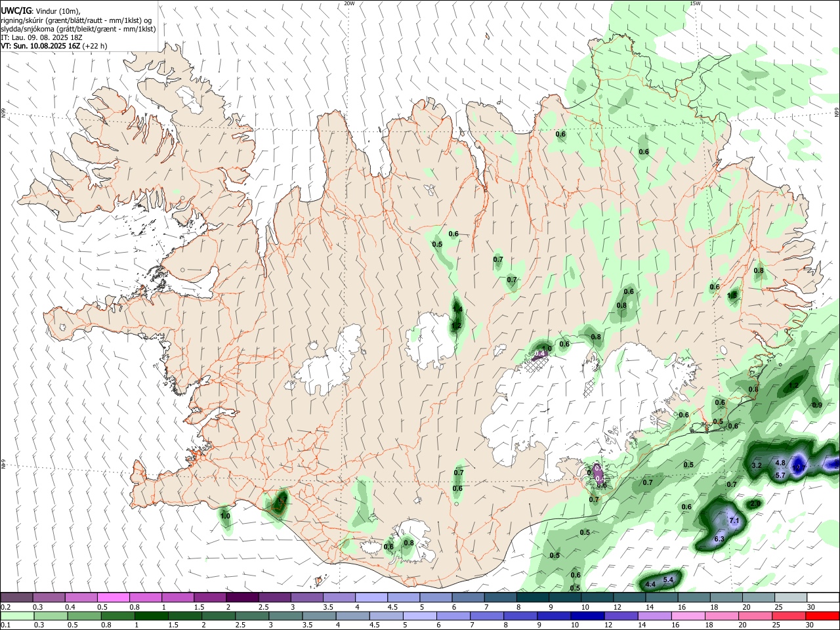Click the 2.0 value near the offshore rain cell
Screen dimensions: 840x630
pyautogui.click(x=755, y=504)
